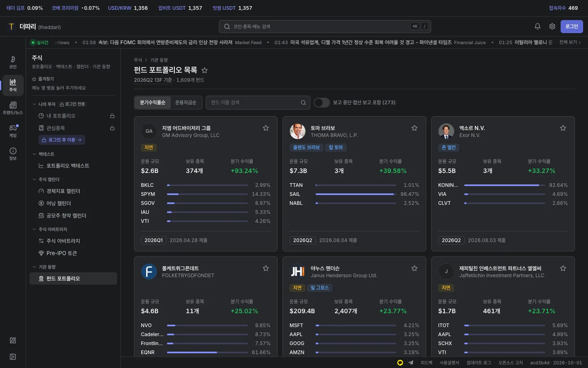This screenshot has width=588, height=368.
Task: Open Pre-IPO 토큰 menu item
Action: (x=73, y=254)
